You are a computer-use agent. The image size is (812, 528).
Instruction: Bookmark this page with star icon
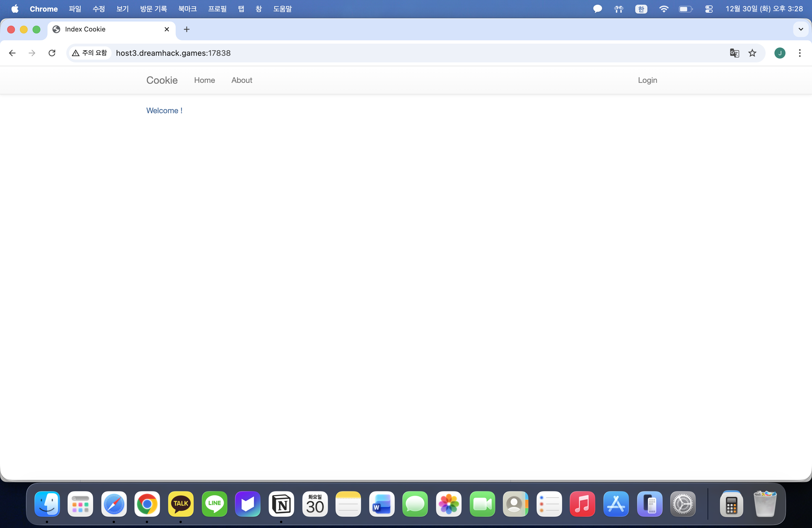pyautogui.click(x=752, y=53)
